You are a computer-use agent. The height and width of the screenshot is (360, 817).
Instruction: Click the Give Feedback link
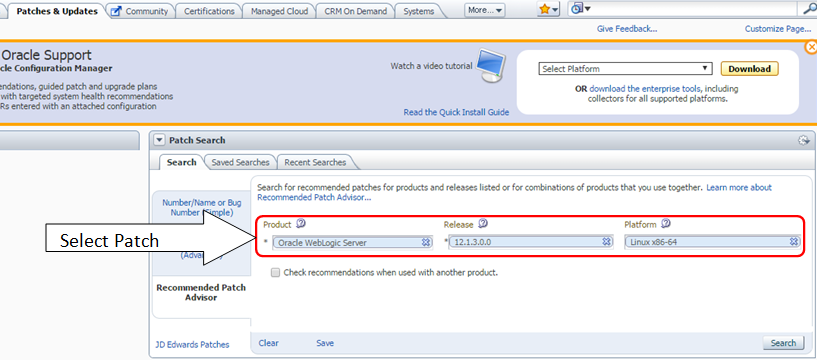click(627, 29)
